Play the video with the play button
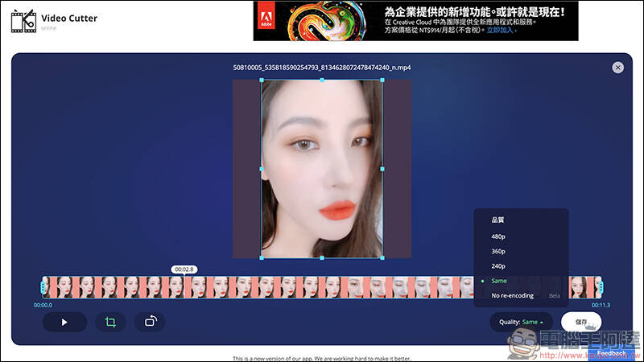This screenshot has height=362, width=644. (x=64, y=323)
